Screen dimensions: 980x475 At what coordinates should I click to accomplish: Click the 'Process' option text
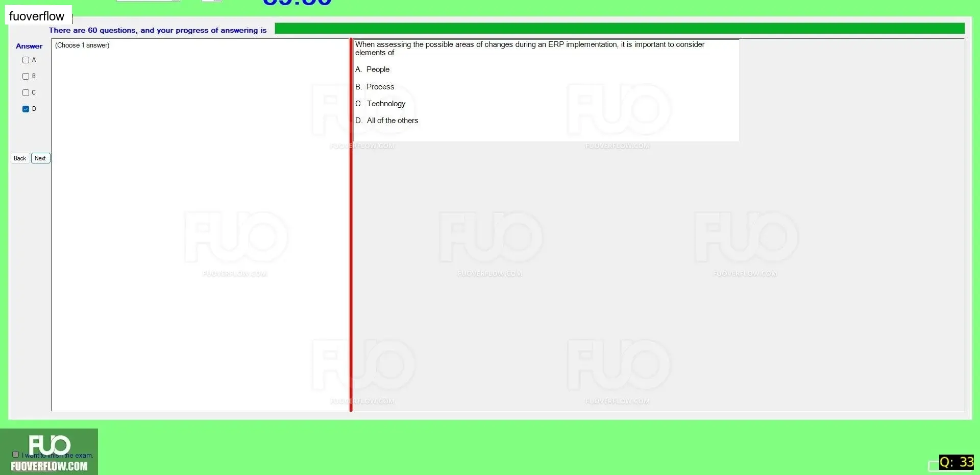pos(380,87)
